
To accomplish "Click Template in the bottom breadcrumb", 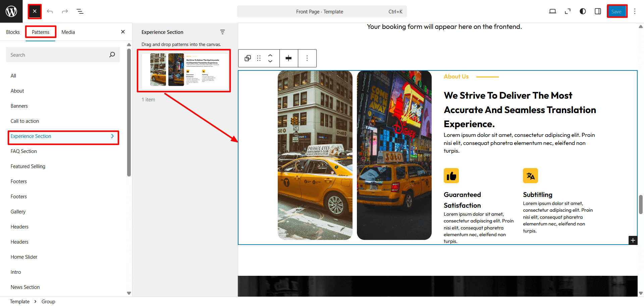I will [x=20, y=302].
